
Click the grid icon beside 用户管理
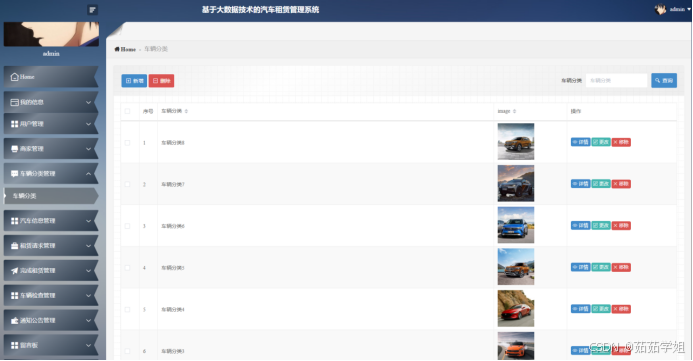[15, 124]
